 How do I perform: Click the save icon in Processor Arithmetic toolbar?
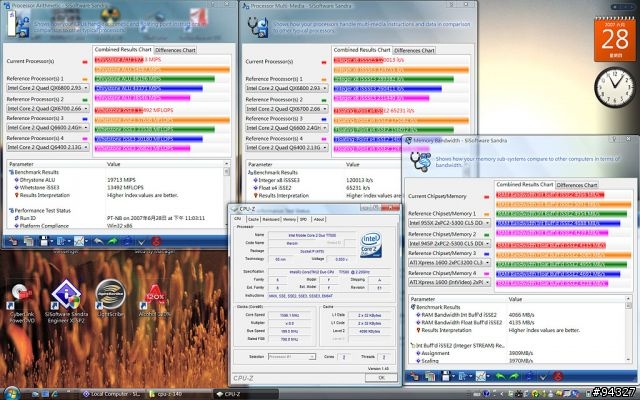[44, 241]
